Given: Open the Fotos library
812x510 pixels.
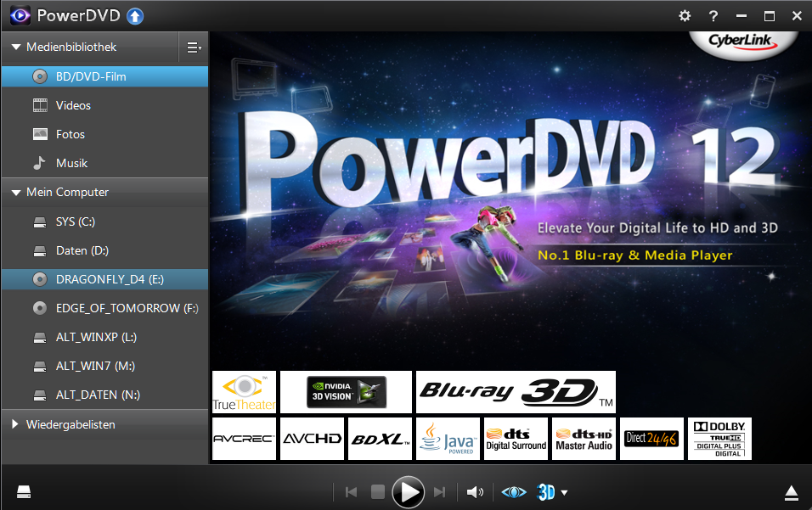Looking at the screenshot, I should click(105, 134).
